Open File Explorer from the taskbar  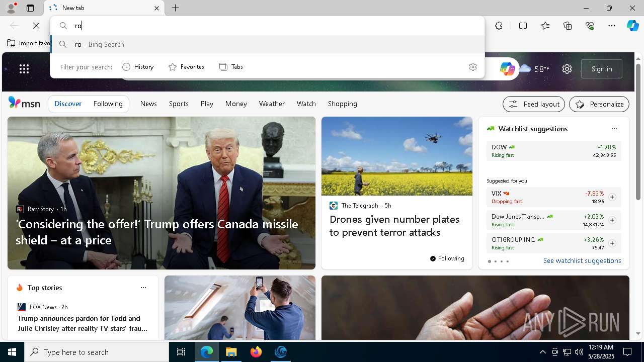[231, 352]
